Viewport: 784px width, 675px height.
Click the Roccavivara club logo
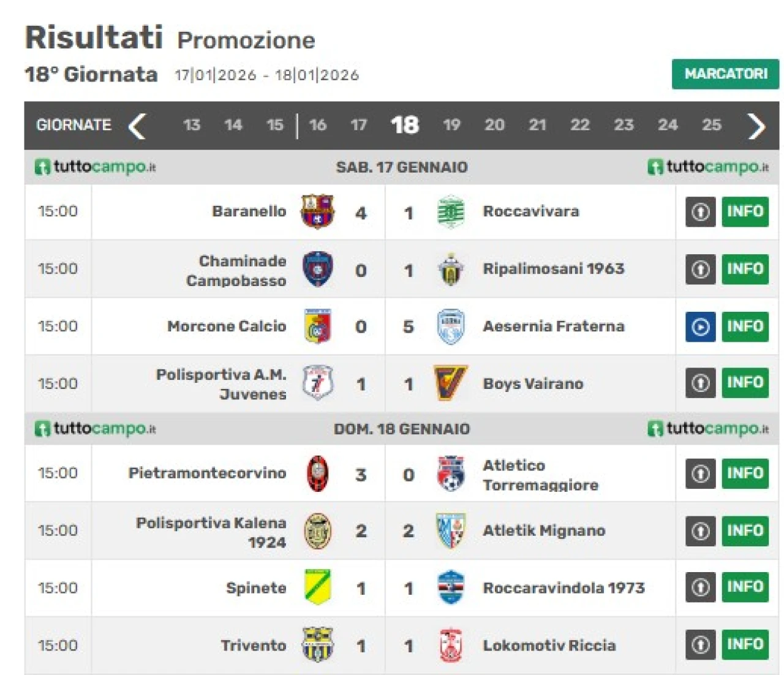pyautogui.click(x=451, y=212)
